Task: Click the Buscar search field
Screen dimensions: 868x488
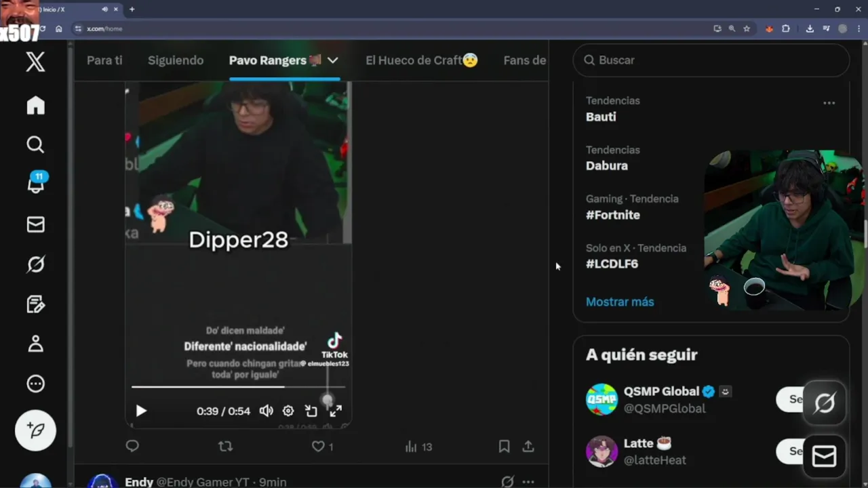Action: [x=711, y=60]
